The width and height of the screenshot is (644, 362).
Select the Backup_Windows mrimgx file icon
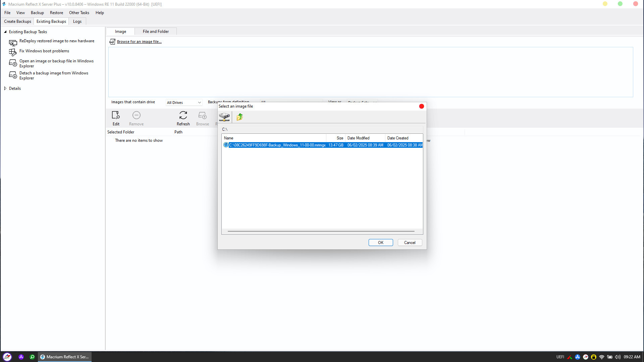tap(226, 145)
